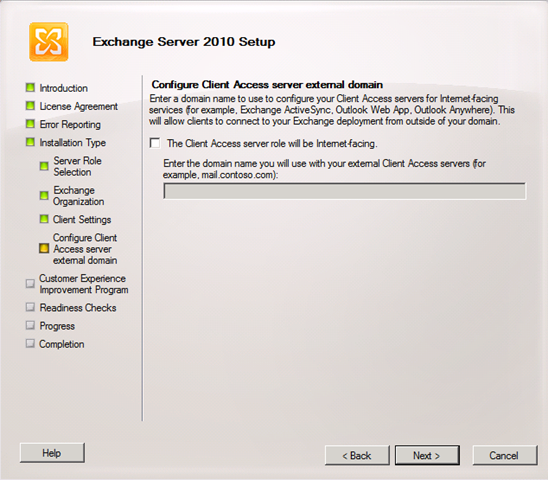The image size is (548, 480).
Task: Select the Readiness Checks label
Action: coord(78,308)
